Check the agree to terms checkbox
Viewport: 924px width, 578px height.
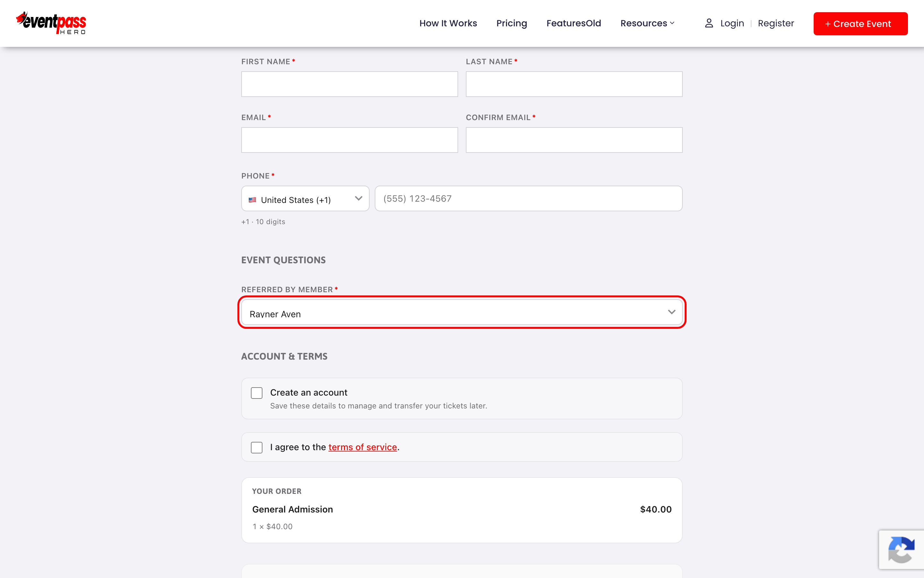(257, 448)
